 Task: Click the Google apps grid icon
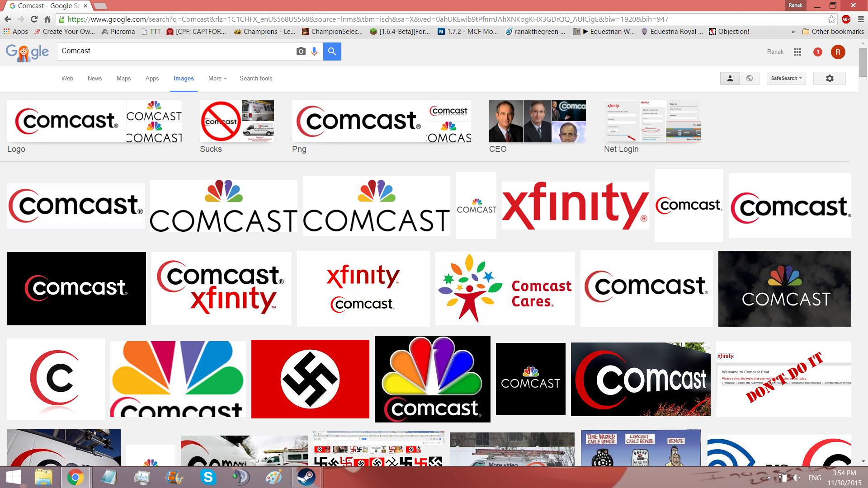click(797, 51)
